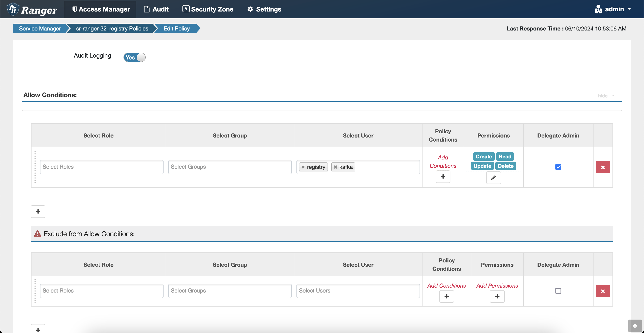Add new allow condition row with plus button
Image resolution: width=644 pixels, height=333 pixels.
pyautogui.click(x=38, y=211)
